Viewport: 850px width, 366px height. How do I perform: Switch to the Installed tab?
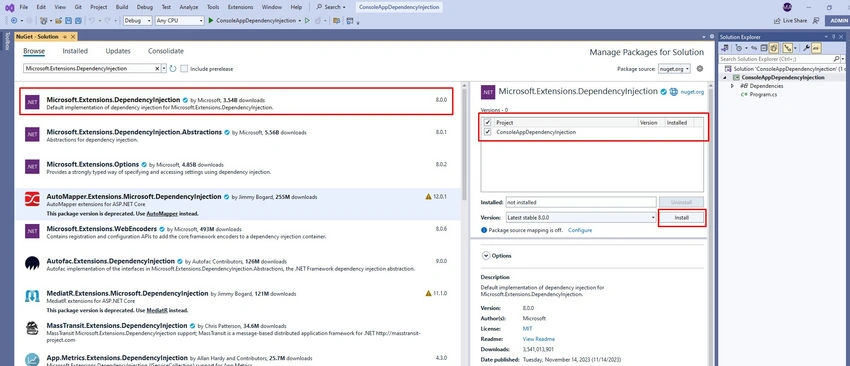point(75,51)
